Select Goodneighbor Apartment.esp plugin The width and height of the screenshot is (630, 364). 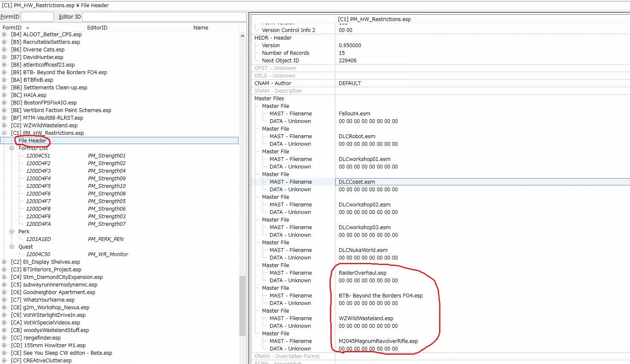click(53, 292)
